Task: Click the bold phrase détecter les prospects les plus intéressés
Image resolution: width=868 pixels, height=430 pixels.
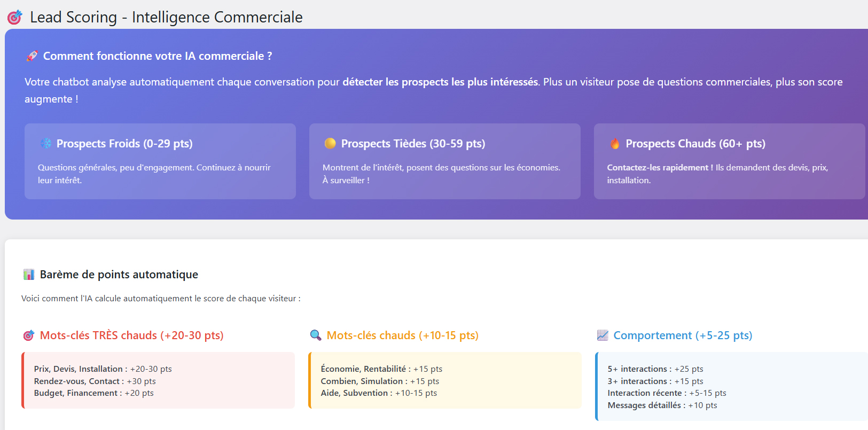Action: click(440, 82)
